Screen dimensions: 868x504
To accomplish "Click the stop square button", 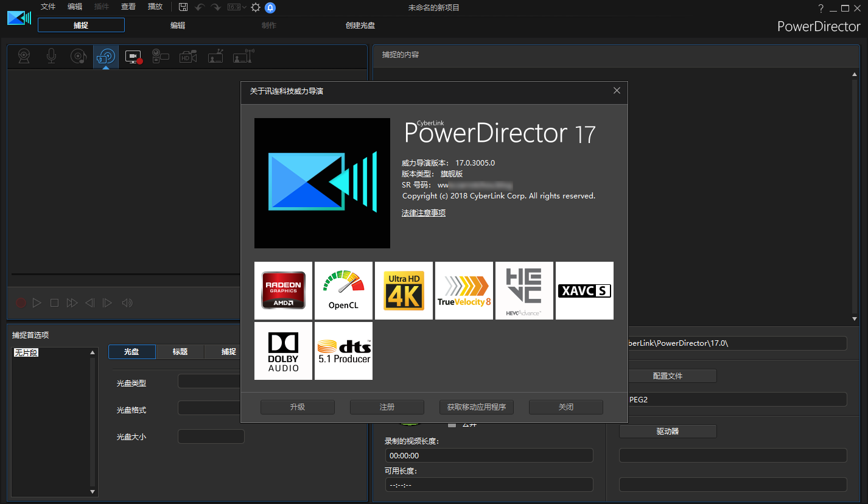I will pos(54,303).
